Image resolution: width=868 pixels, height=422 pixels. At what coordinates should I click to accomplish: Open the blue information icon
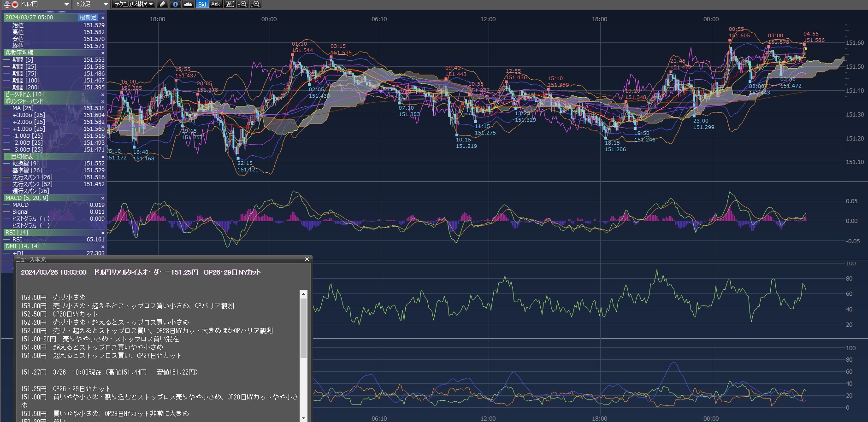[x=175, y=4]
